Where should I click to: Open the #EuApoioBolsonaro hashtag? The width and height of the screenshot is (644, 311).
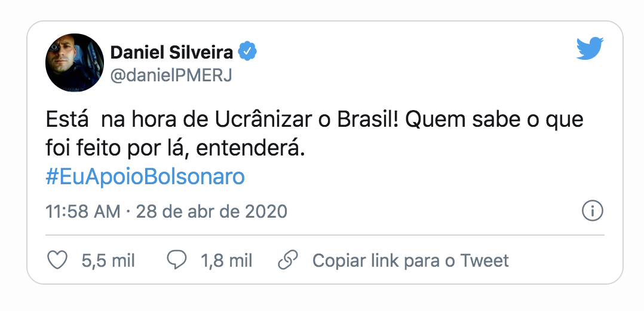click(145, 178)
